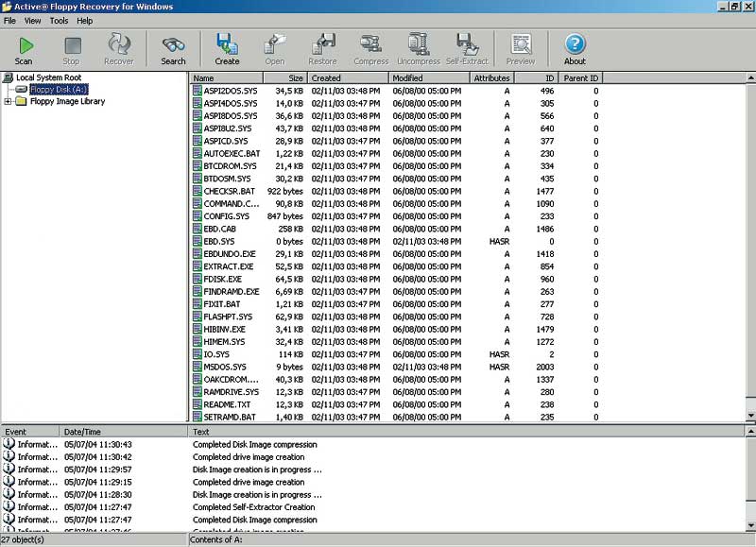This screenshot has width=756, height=547.
Task: Sort files by the Created column header
Action: tap(348, 78)
